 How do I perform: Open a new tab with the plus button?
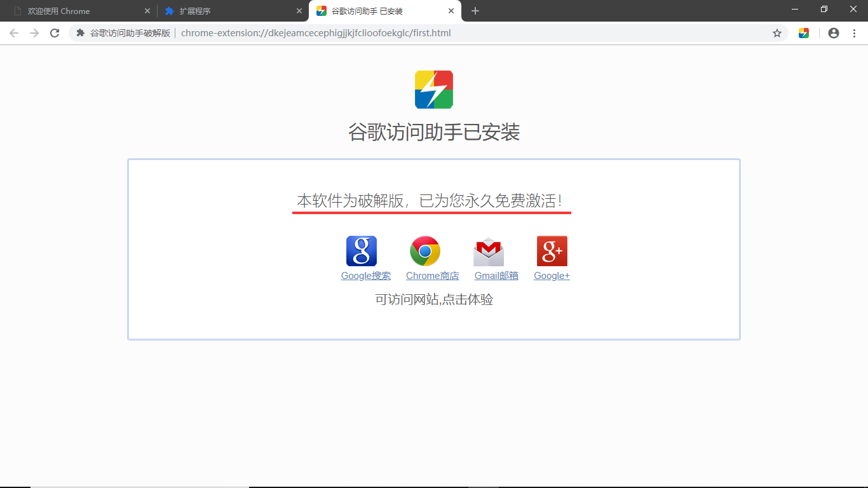(x=475, y=11)
